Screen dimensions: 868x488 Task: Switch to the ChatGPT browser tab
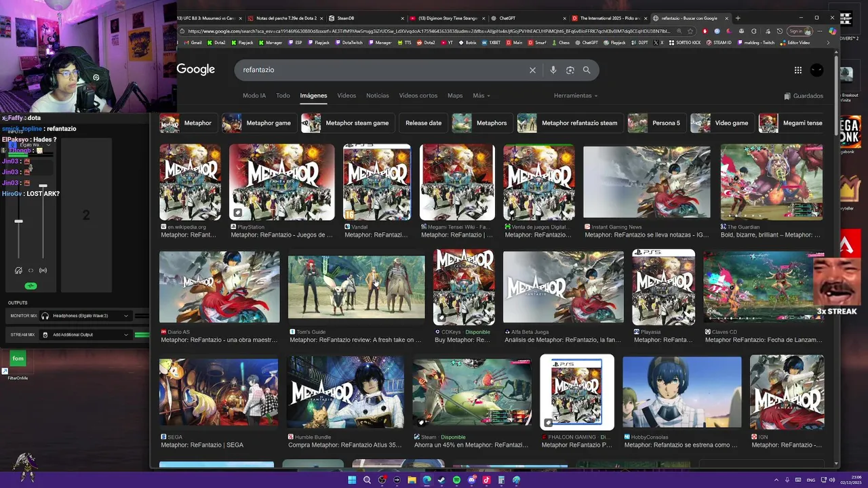click(x=528, y=18)
